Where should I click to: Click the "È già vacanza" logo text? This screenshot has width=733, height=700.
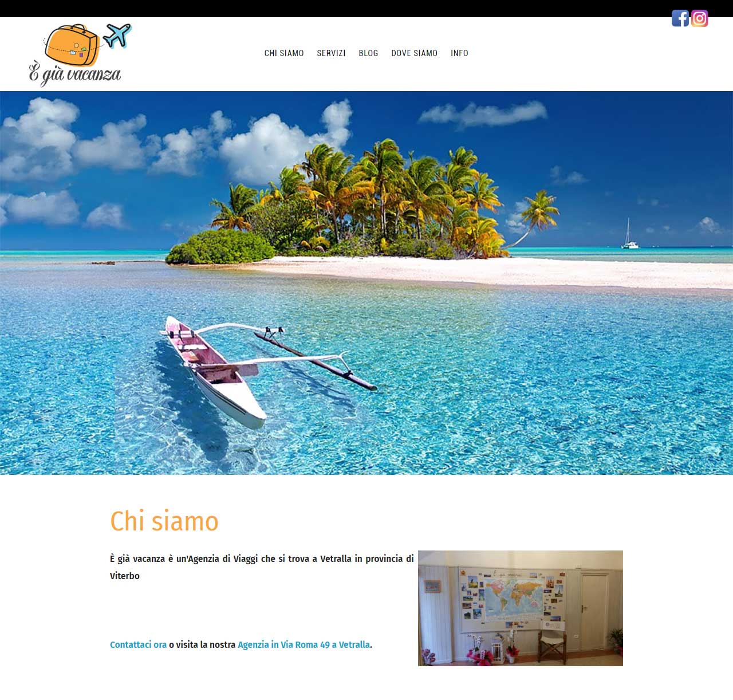pos(75,75)
